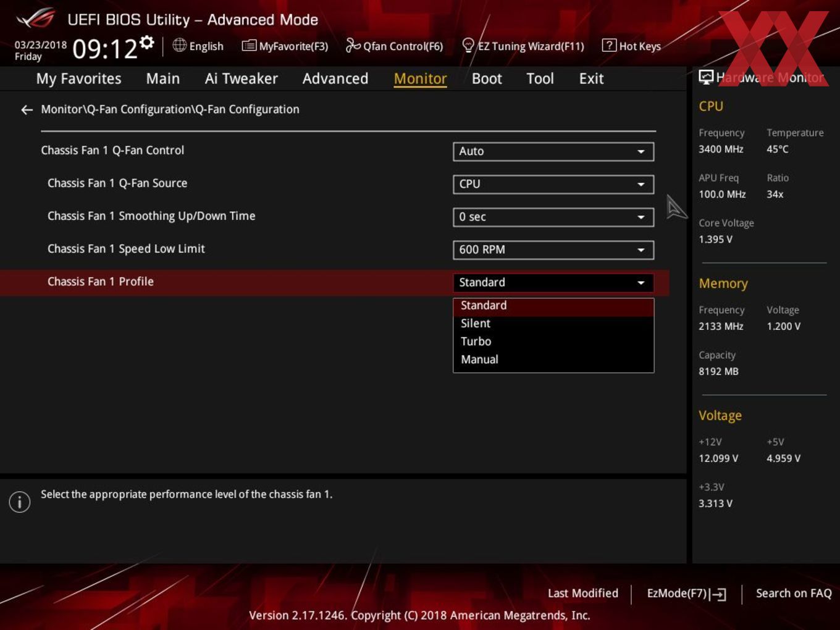
Task: Open Search on FAQ
Action: (x=794, y=594)
